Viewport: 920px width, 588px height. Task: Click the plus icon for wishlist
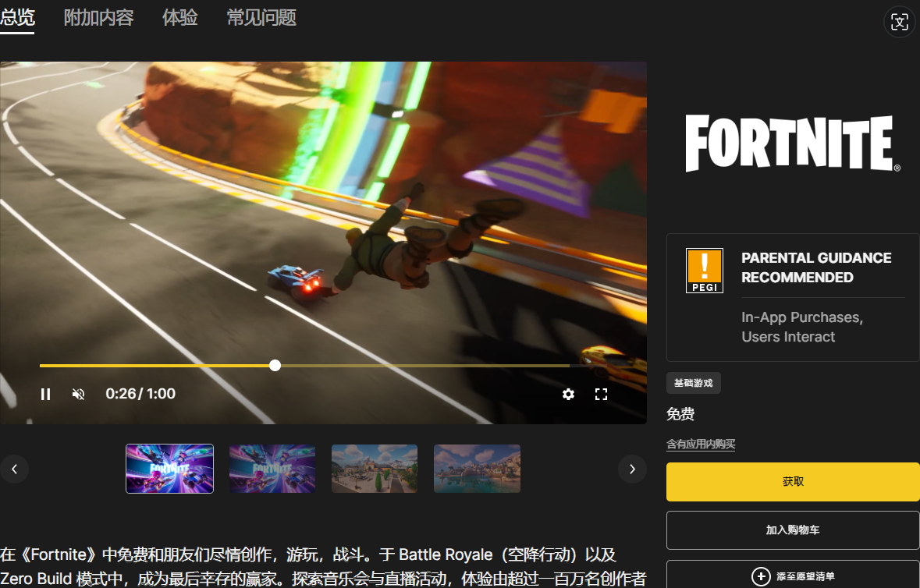click(x=760, y=576)
